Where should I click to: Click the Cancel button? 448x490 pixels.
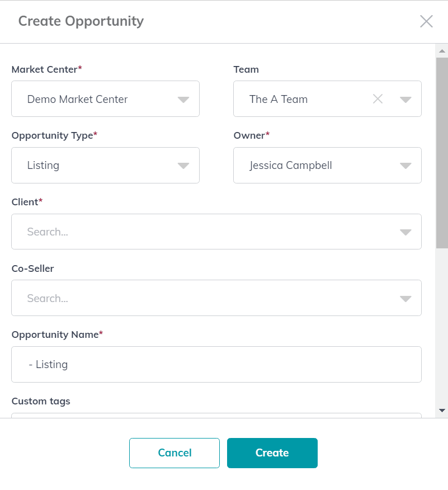click(175, 453)
